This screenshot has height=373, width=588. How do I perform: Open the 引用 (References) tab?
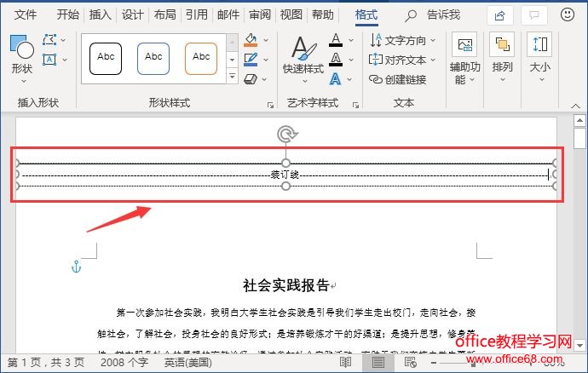[197, 15]
